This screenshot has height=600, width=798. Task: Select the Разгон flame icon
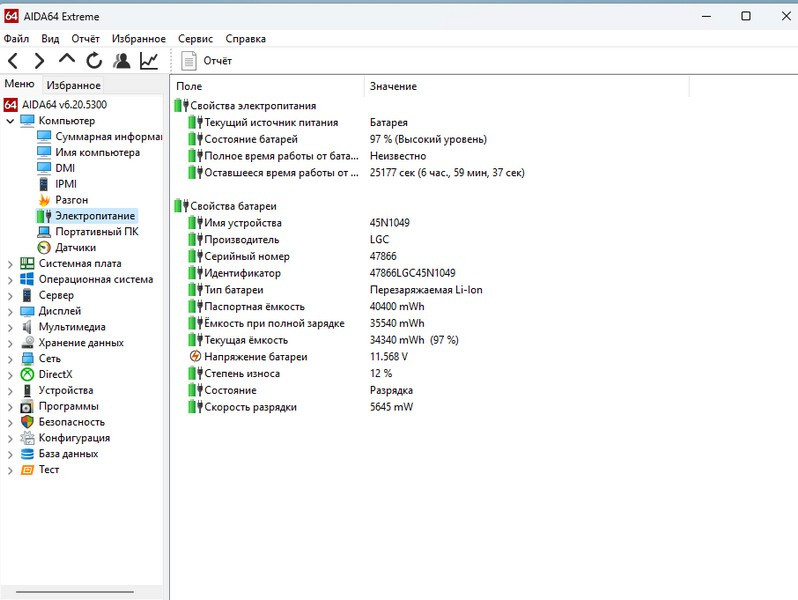tap(44, 199)
